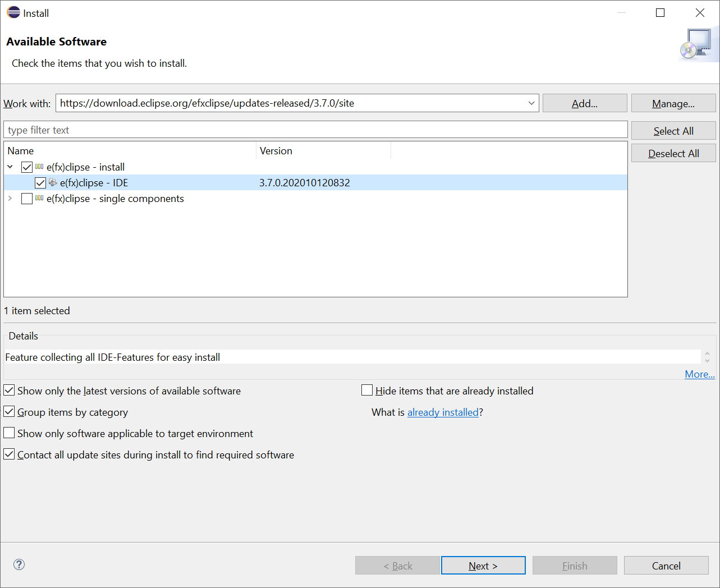Click the disabled < Back button
Screen dimensions: 720x588
pyautogui.click(x=397, y=566)
